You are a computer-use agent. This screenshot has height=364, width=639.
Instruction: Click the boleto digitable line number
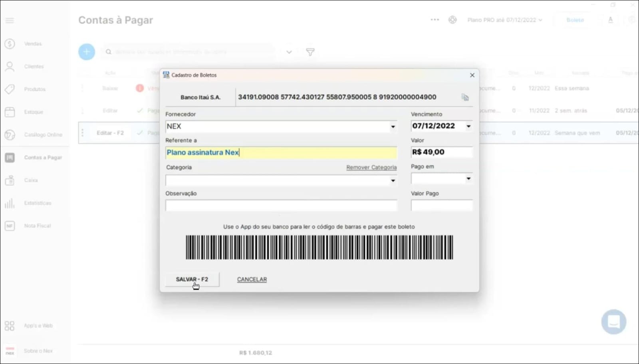pyautogui.click(x=337, y=97)
